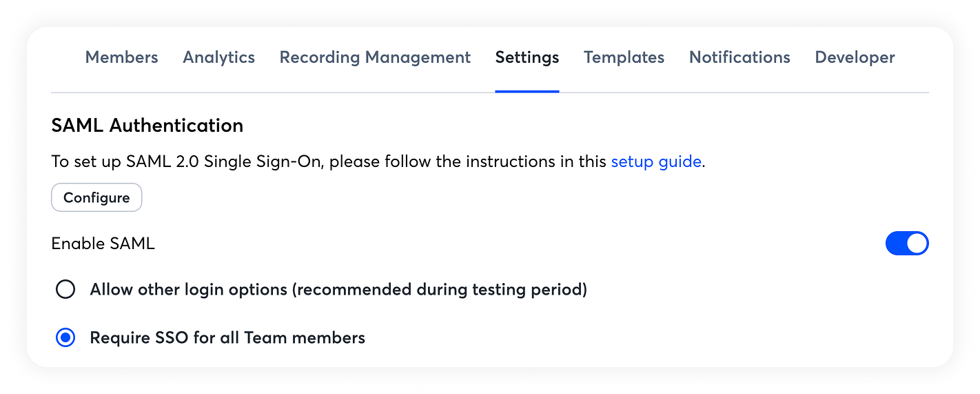Screen dimensions: 980x394
Task: Click the Require SSO radio button
Action: 65,337
